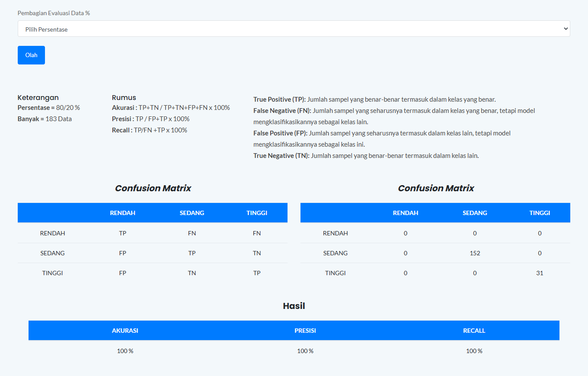
Task: Click the RECALL header in Hasil table
Action: (x=474, y=330)
